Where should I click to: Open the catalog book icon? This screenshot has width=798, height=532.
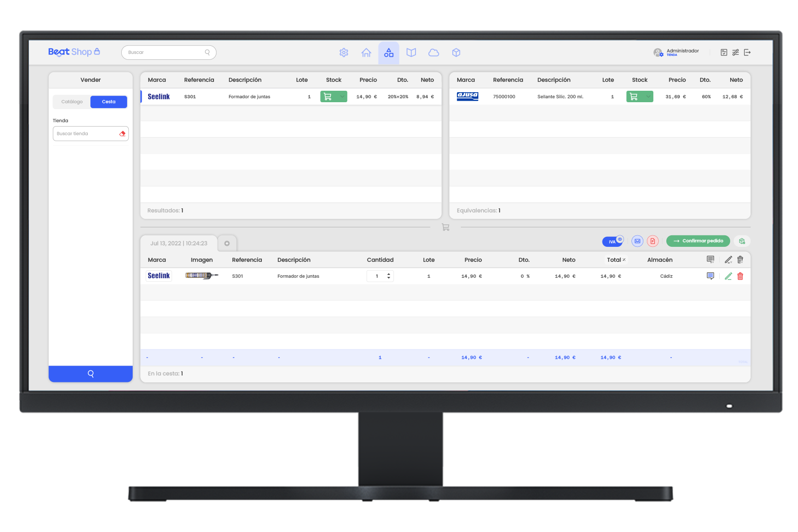[411, 53]
